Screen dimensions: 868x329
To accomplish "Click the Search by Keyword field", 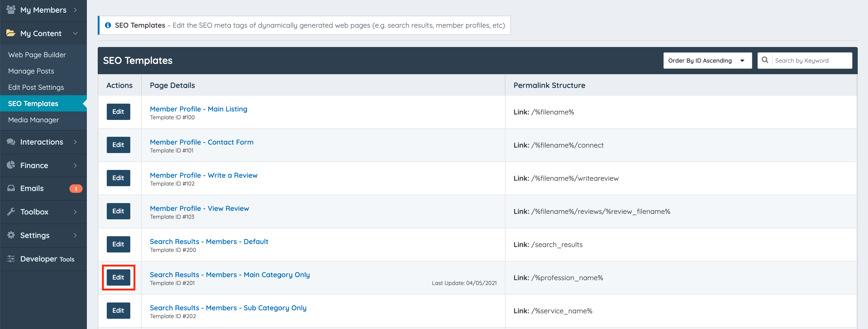I will [x=811, y=61].
